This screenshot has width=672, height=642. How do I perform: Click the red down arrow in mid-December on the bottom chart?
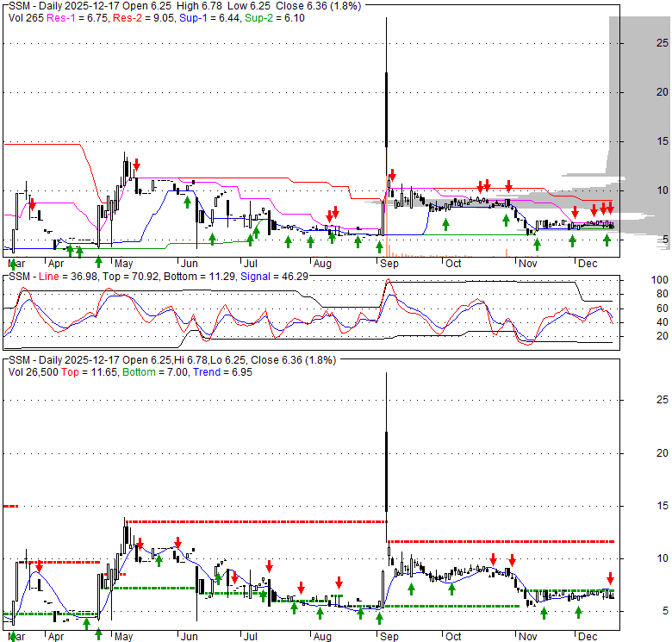(x=610, y=578)
